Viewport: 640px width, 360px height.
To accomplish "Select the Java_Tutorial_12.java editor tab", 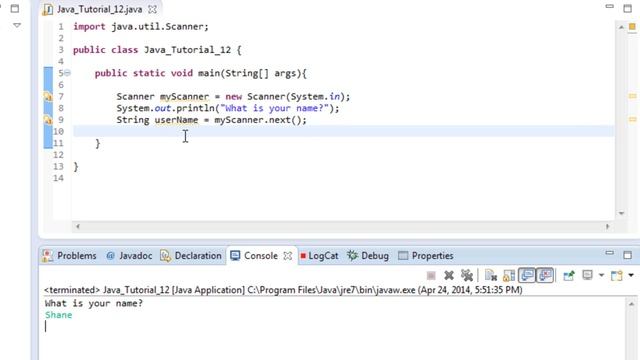I will [99, 9].
